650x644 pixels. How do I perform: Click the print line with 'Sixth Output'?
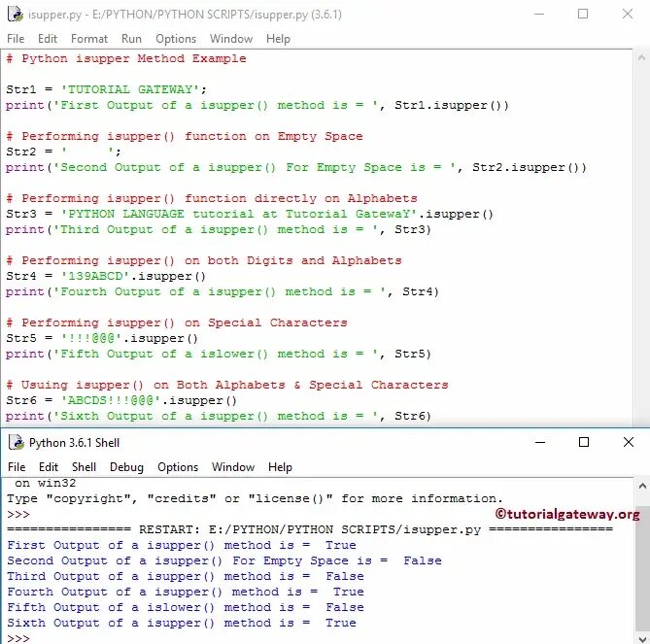(x=219, y=416)
